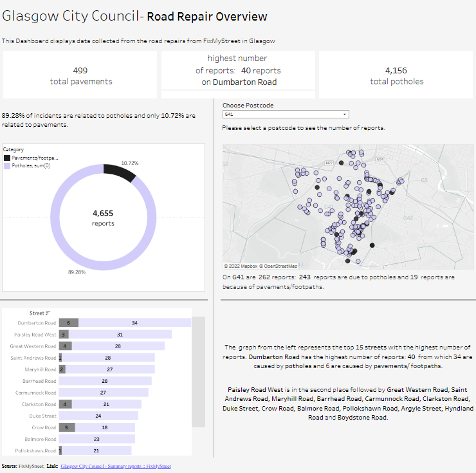Image resolution: width=476 pixels, height=473 pixels.
Task: Select the lilac Potholes legend swatch
Action: tap(7, 165)
